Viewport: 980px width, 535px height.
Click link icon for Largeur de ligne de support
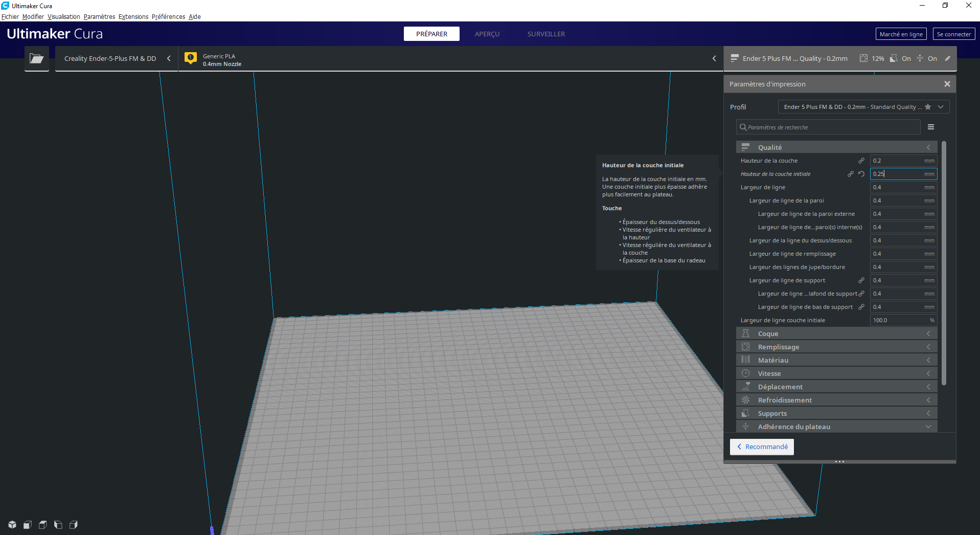(x=861, y=280)
